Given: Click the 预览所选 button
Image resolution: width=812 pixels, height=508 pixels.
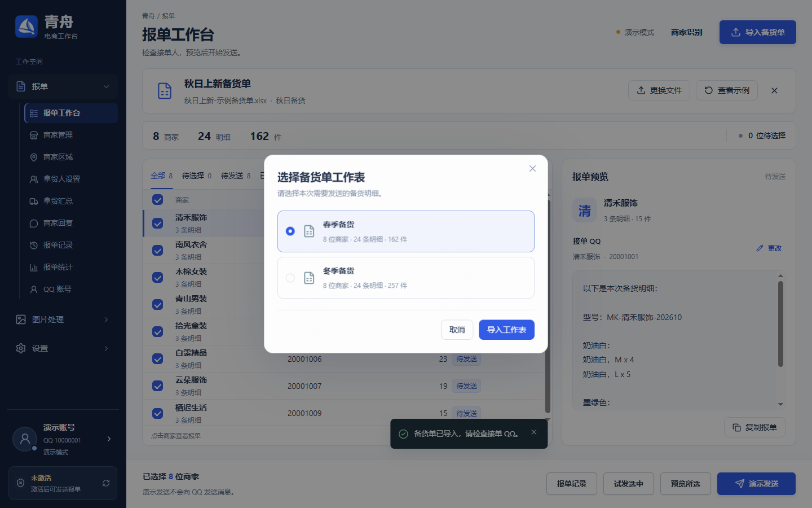Looking at the screenshot, I should [x=686, y=484].
